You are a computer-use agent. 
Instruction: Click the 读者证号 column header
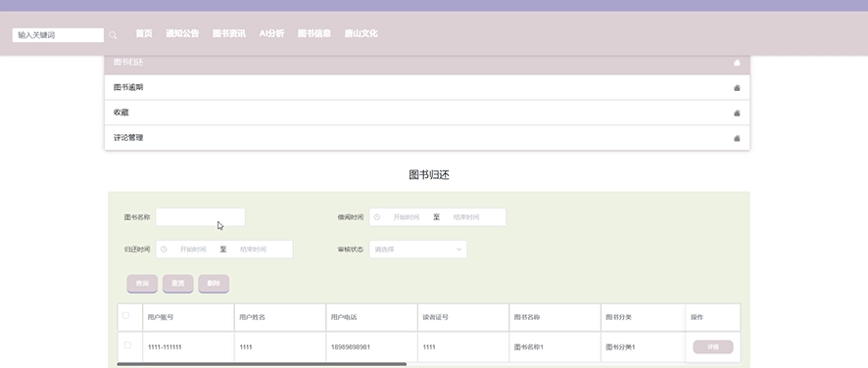(463, 317)
